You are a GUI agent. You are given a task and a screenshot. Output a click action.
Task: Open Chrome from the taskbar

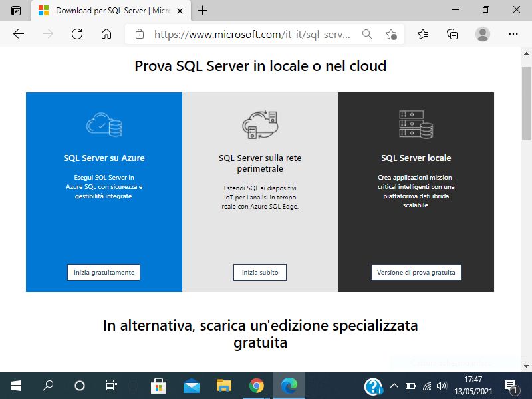pyautogui.click(x=258, y=385)
